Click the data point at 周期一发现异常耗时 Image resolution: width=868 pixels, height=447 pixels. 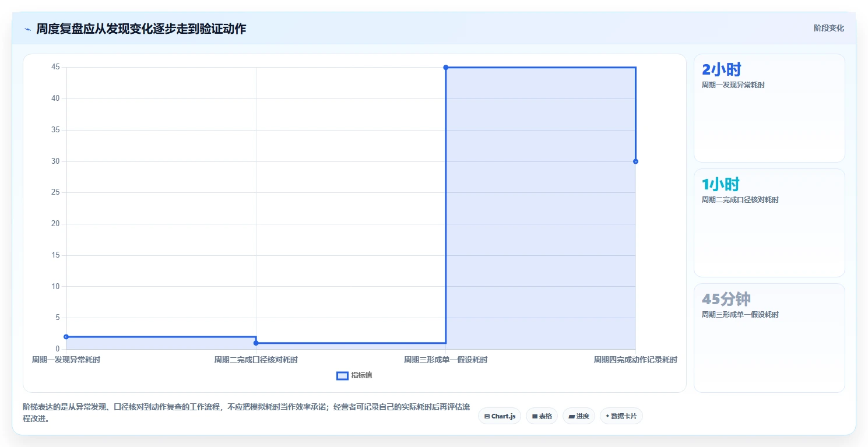coord(66,337)
